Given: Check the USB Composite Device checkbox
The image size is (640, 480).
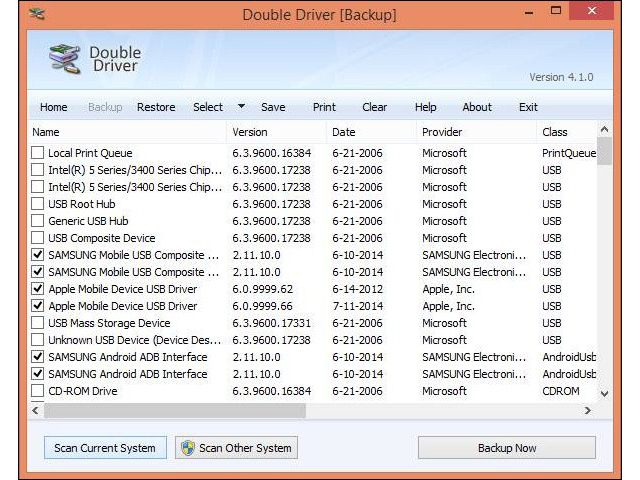Looking at the screenshot, I should click(38, 238).
